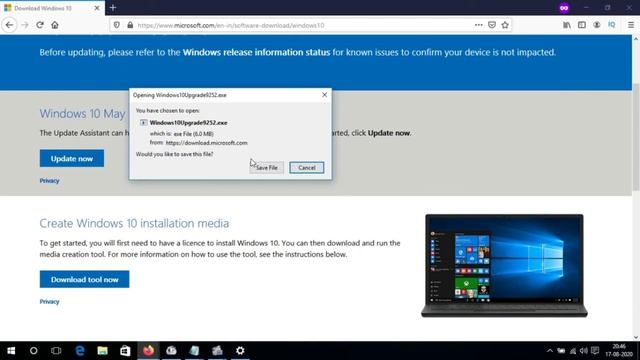
Task: Save page to Pocket
Action: 492,25
